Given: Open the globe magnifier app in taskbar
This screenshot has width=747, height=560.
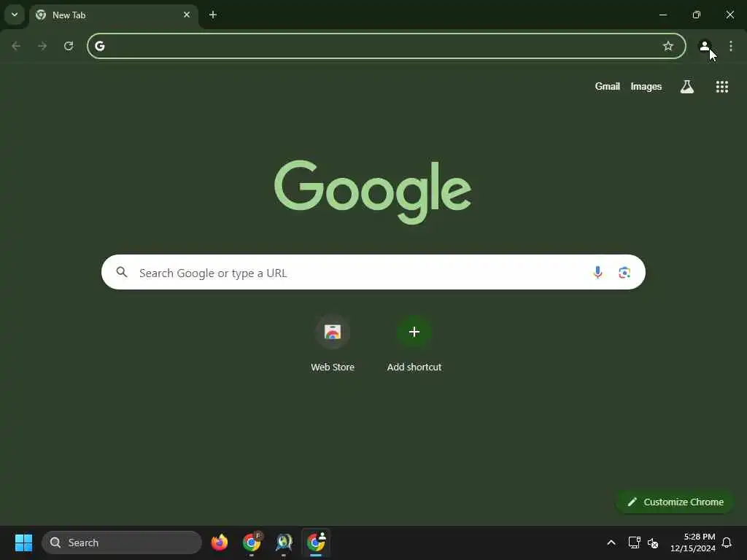Looking at the screenshot, I should [x=284, y=542].
